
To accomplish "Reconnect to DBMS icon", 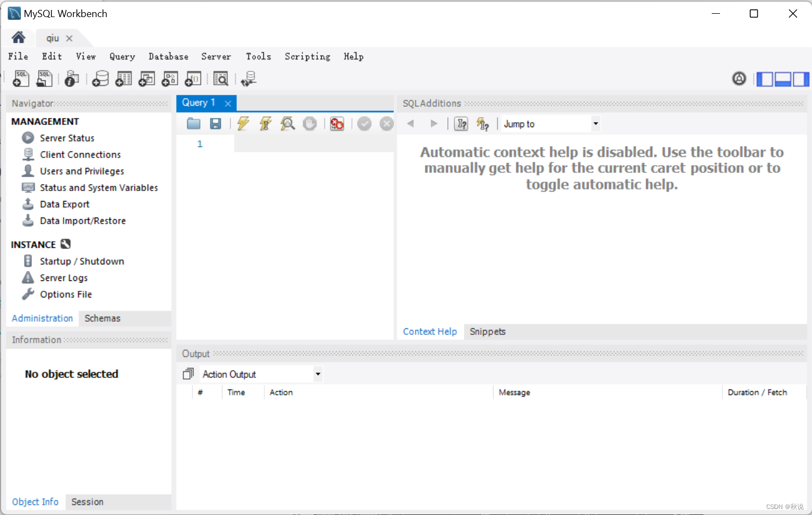I will tap(248, 79).
